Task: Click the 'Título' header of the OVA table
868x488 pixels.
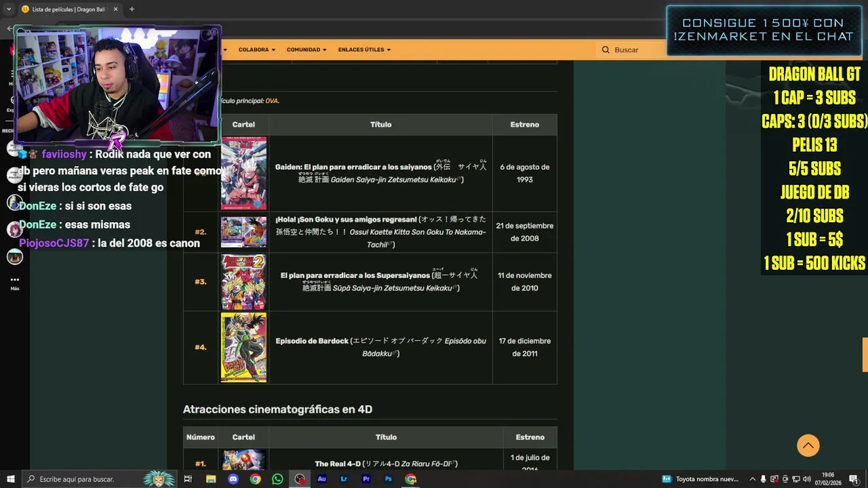Action: (x=380, y=125)
